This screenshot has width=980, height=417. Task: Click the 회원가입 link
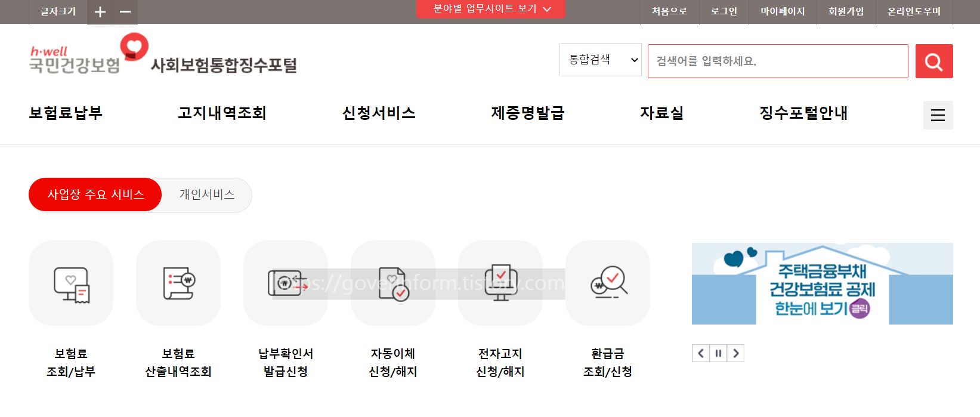pos(846,11)
